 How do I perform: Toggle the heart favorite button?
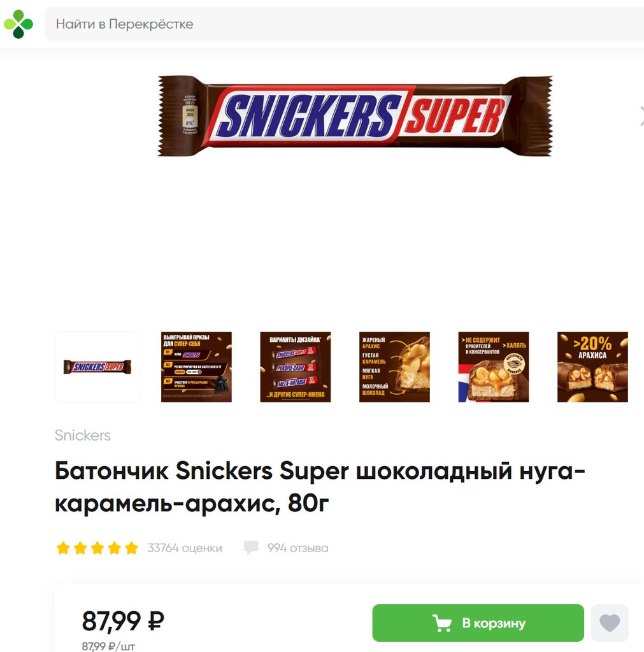tap(610, 623)
